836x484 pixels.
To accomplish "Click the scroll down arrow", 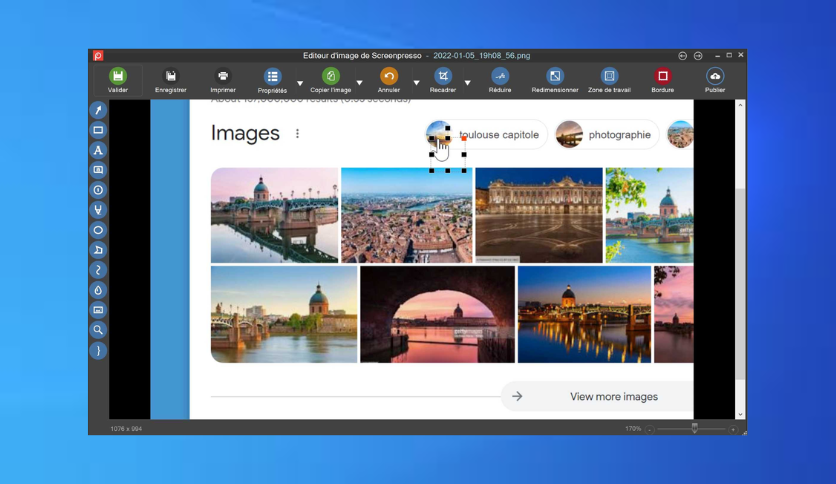I will click(x=740, y=414).
